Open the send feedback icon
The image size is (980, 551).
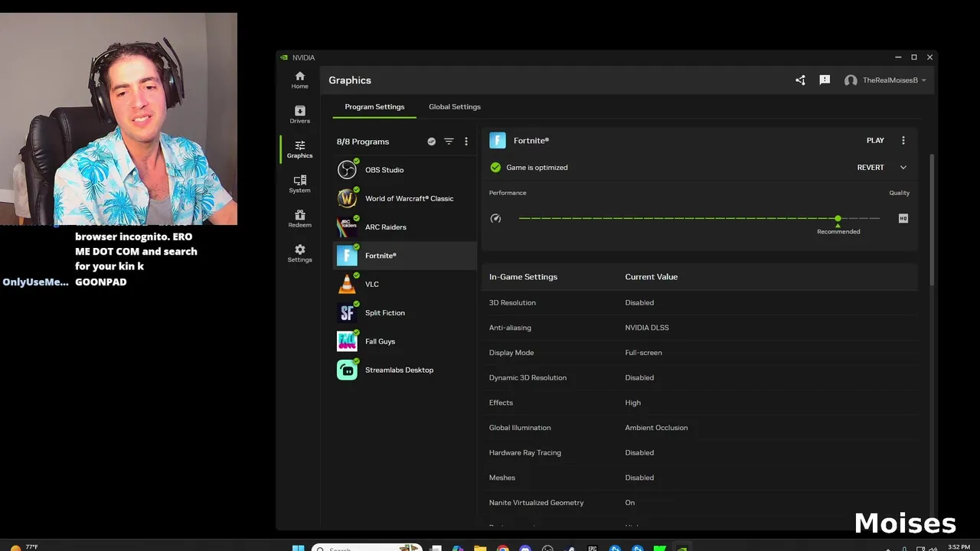click(x=825, y=80)
